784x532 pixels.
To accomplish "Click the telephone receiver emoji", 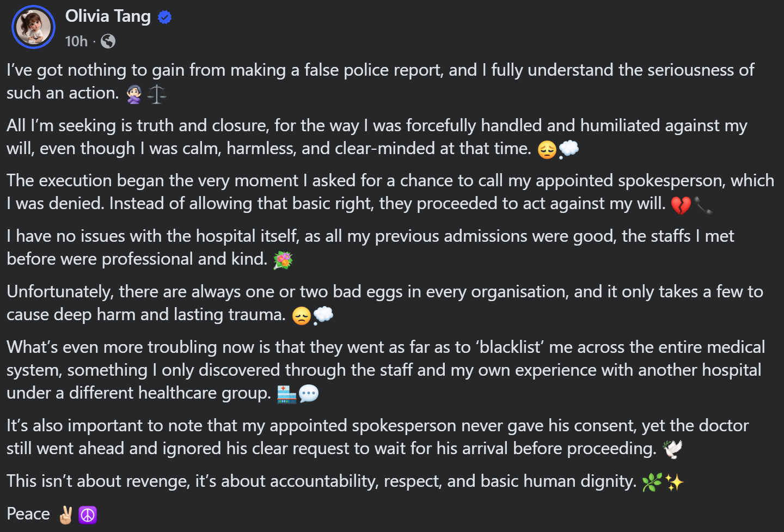I will point(703,205).
